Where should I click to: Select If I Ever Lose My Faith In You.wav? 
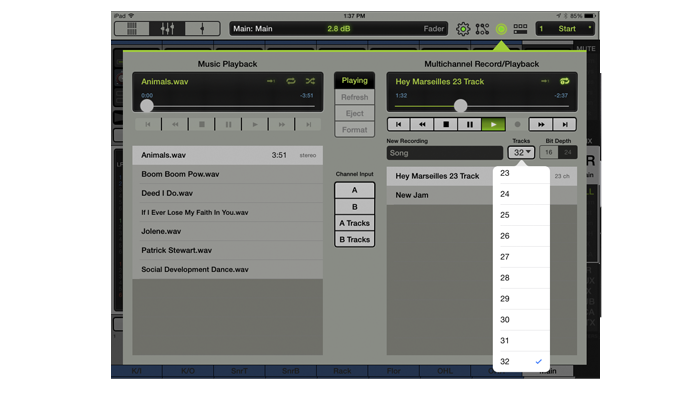point(228,212)
